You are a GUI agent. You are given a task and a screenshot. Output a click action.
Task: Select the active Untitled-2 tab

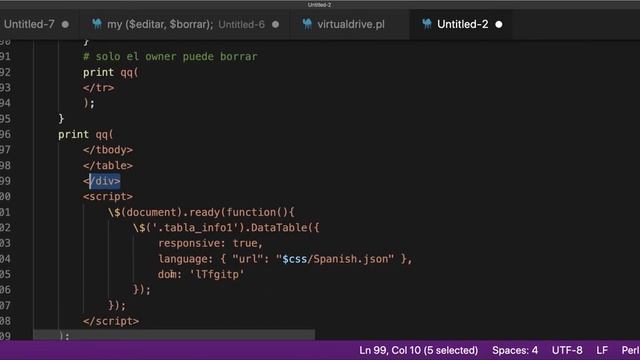[x=462, y=24]
